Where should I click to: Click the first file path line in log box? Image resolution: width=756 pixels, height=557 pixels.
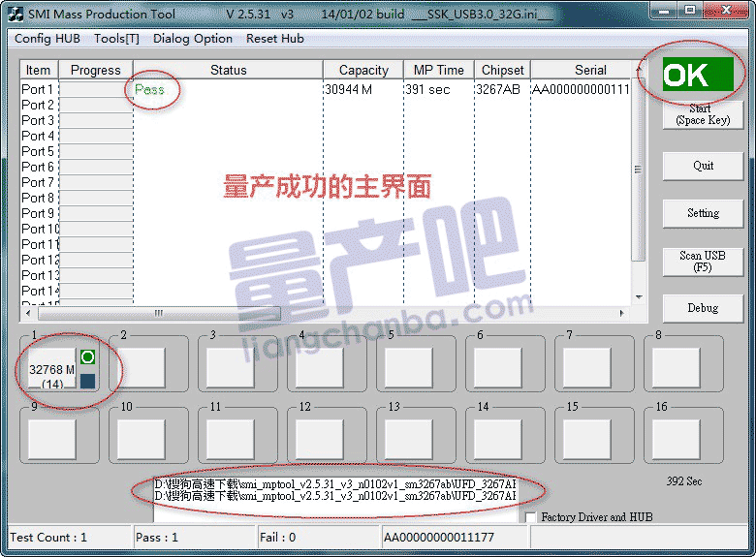(335, 483)
